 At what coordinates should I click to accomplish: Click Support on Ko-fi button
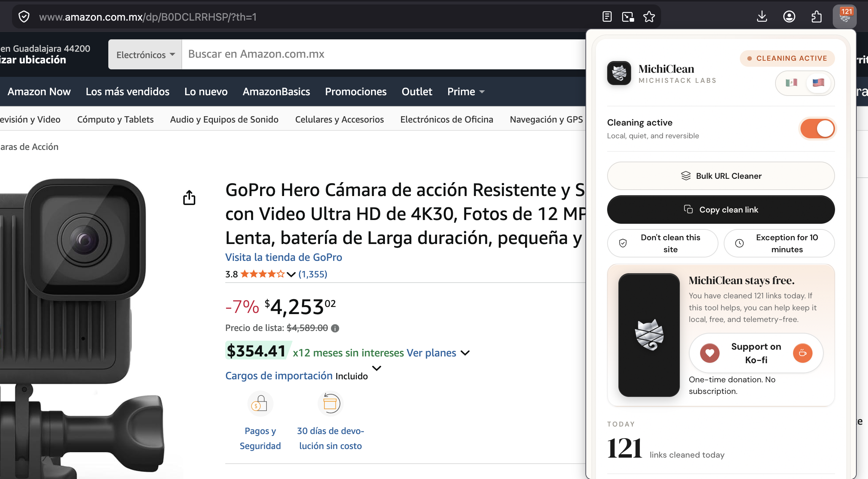pos(756,353)
